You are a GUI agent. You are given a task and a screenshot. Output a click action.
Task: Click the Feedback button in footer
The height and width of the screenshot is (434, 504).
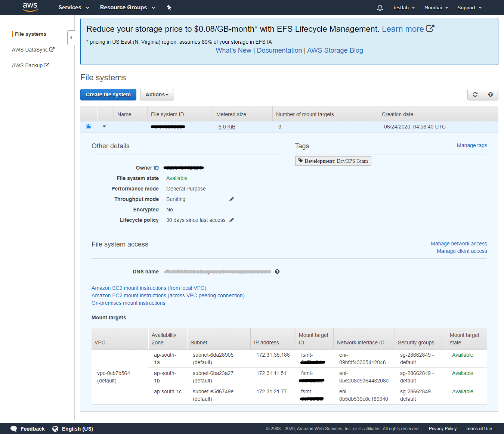coord(28,429)
